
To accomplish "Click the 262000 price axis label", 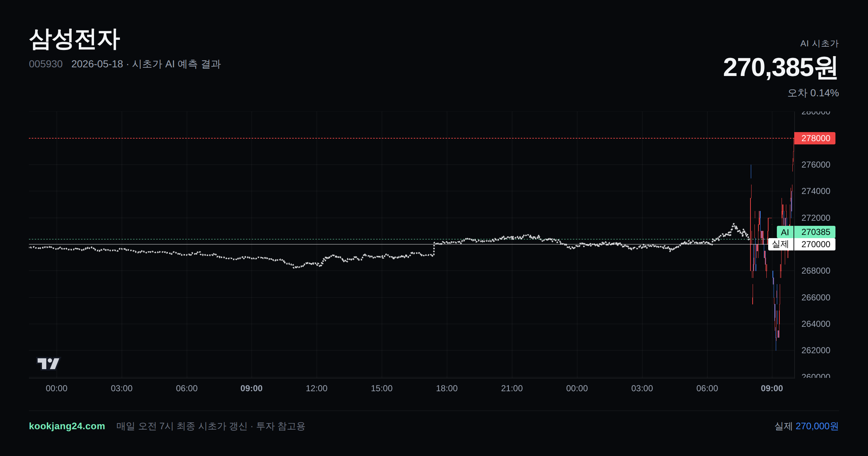I will (x=816, y=350).
